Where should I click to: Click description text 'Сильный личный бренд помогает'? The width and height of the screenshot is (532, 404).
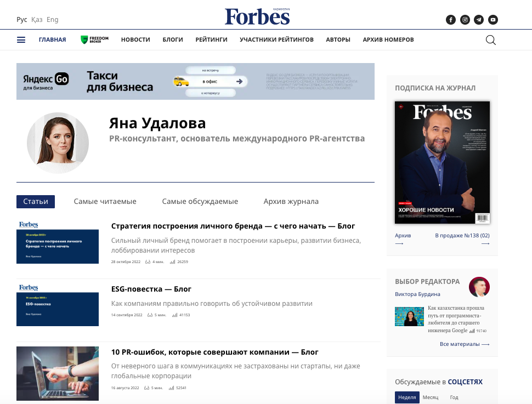click(236, 245)
